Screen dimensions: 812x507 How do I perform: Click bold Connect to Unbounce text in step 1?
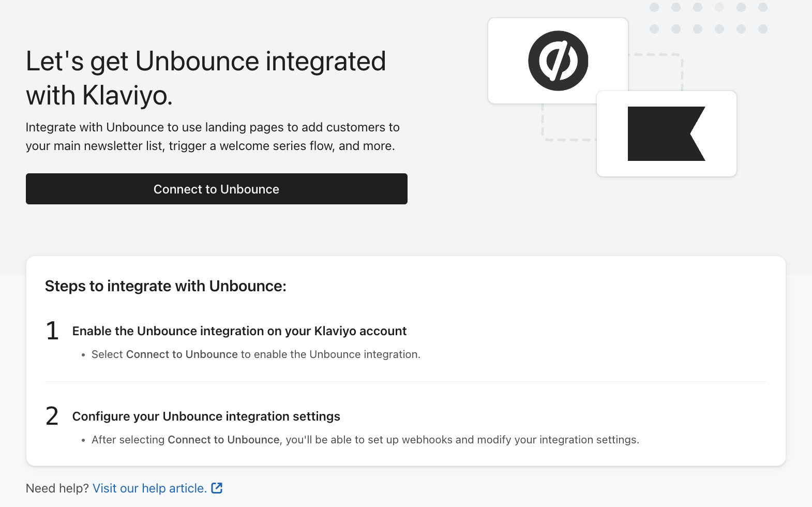tap(182, 354)
